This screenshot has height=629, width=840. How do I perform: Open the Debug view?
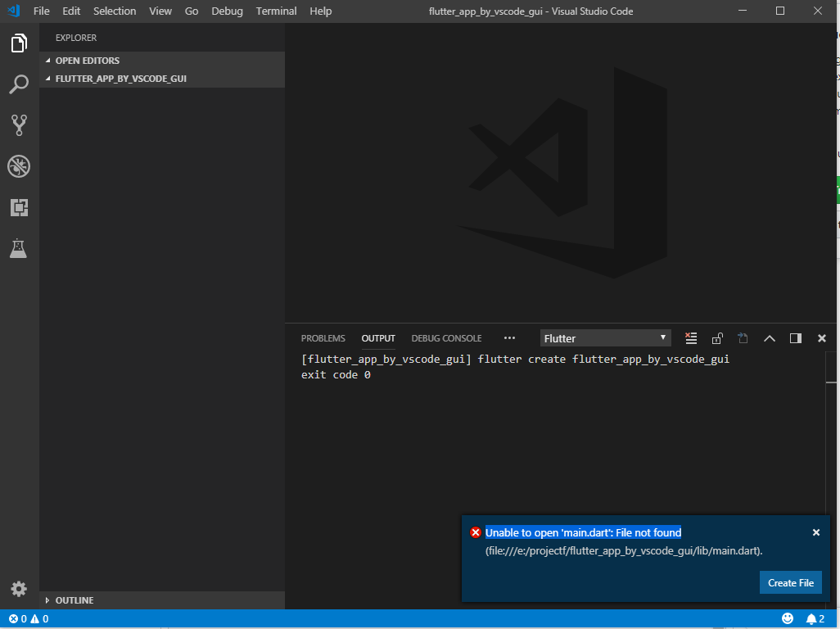19,166
